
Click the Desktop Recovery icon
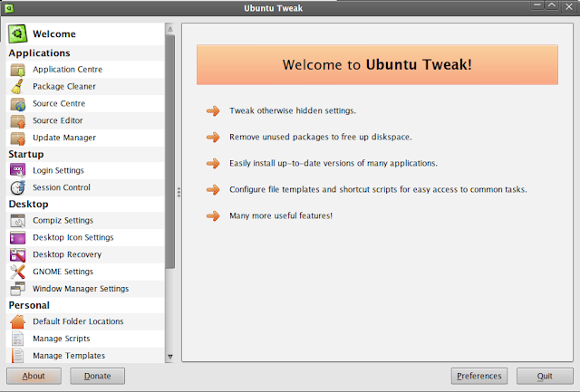click(x=18, y=254)
